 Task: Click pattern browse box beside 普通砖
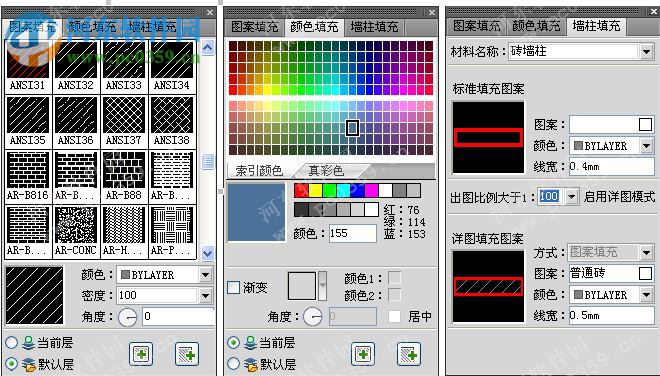(645, 273)
